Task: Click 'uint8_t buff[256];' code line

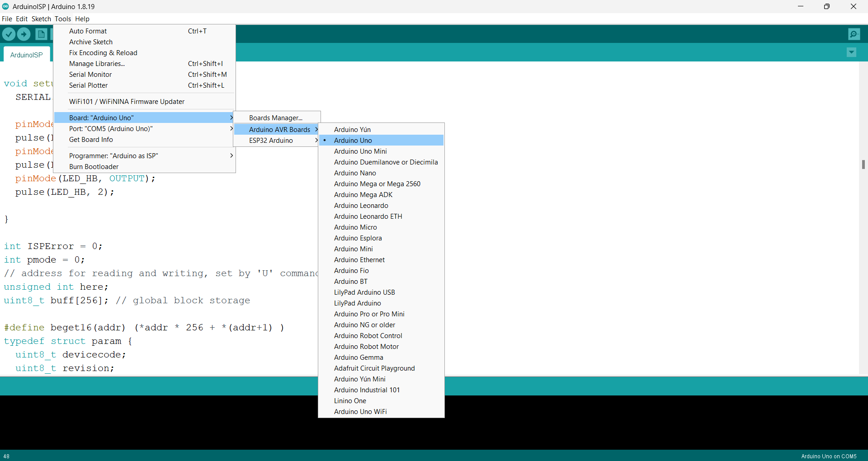Action: [56, 301]
